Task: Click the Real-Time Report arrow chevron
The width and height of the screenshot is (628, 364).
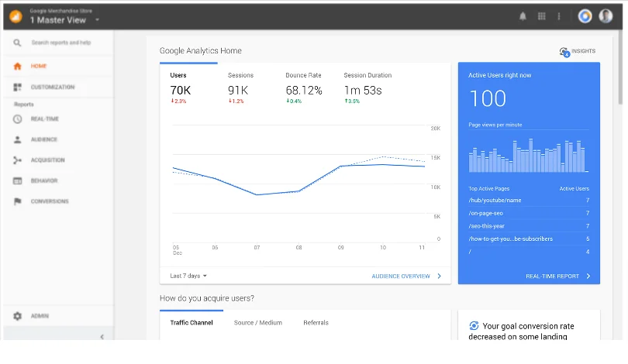Action: [x=588, y=276]
